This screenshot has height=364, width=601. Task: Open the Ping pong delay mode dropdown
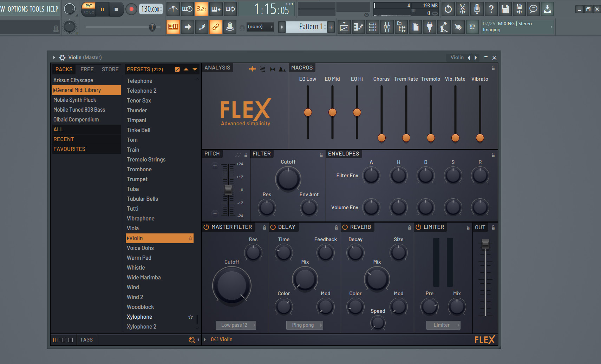[x=305, y=325]
